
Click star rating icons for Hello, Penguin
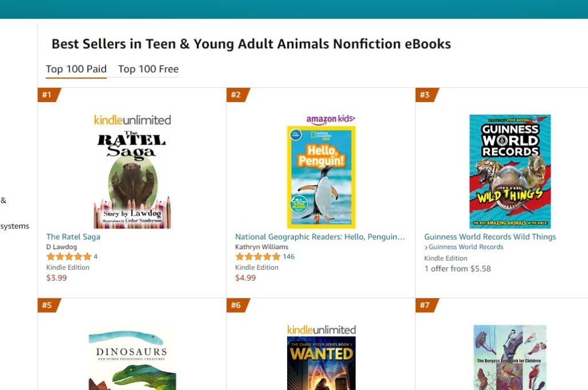point(257,257)
